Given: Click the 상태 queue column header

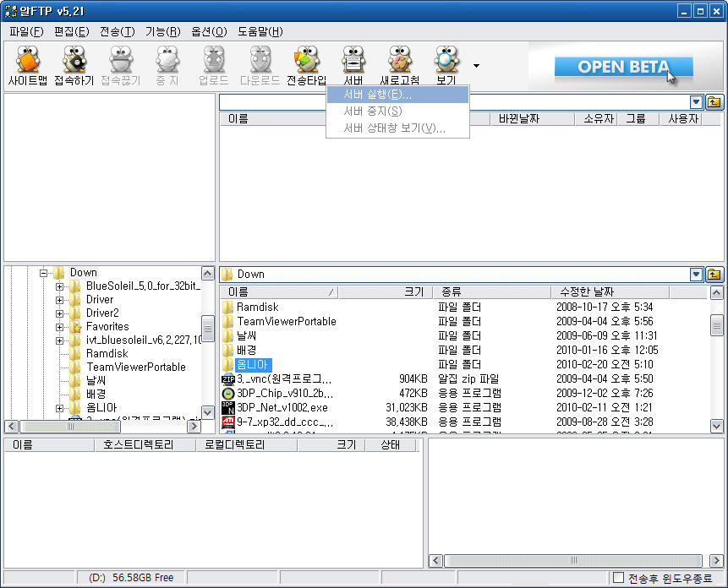Looking at the screenshot, I should click(x=390, y=445).
